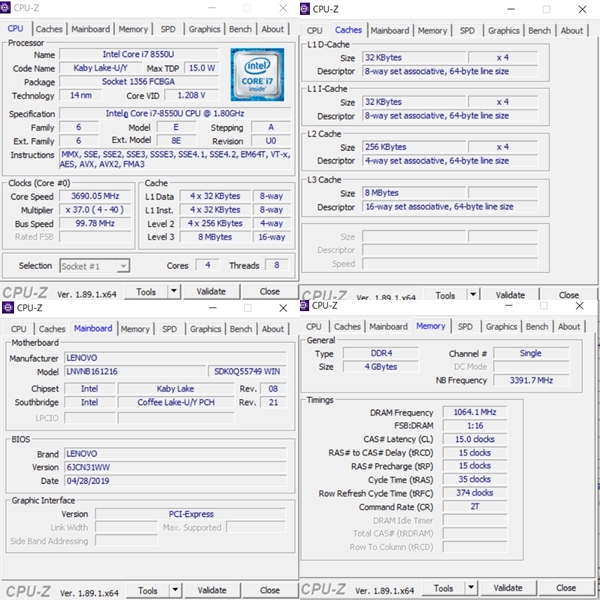Select About tab in Mainboard window

coord(273,329)
